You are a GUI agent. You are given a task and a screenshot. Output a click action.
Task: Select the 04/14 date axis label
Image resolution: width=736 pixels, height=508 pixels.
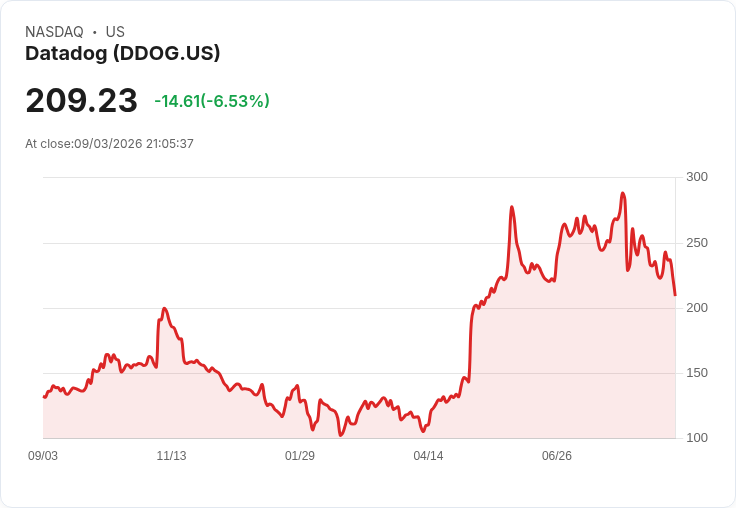428,455
